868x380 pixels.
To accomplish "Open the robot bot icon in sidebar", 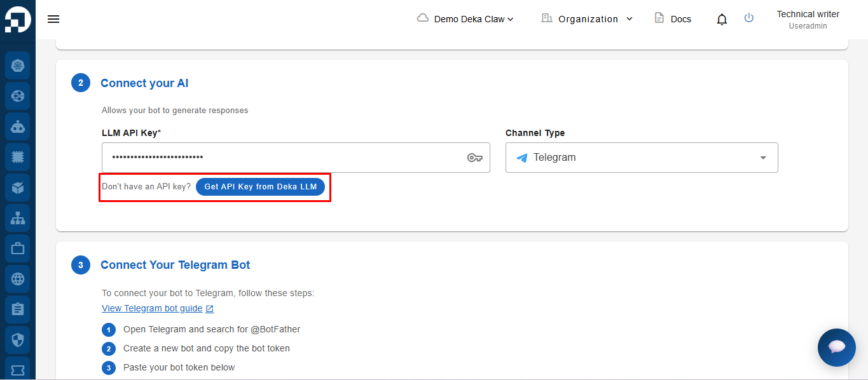I will pyautogui.click(x=18, y=126).
